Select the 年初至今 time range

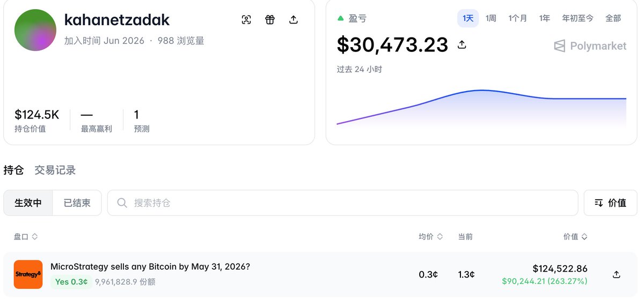click(577, 18)
